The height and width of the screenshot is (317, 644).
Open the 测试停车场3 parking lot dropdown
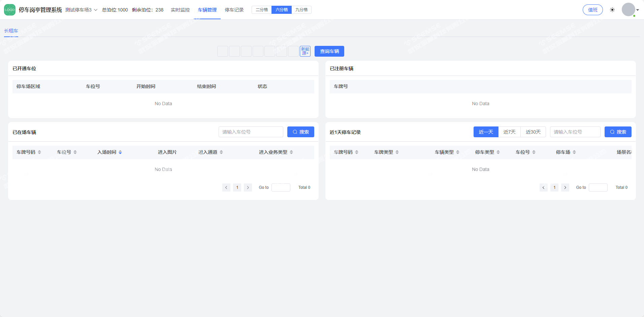[81, 10]
